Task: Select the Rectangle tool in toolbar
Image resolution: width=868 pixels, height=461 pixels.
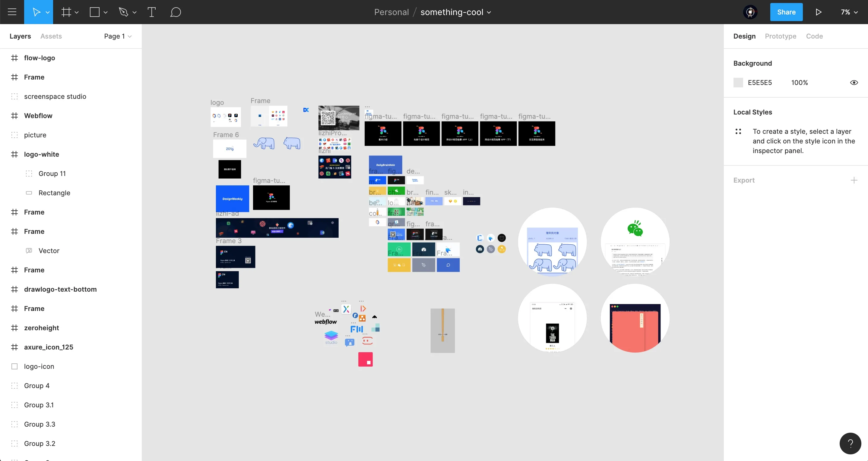Action: pyautogui.click(x=93, y=12)
